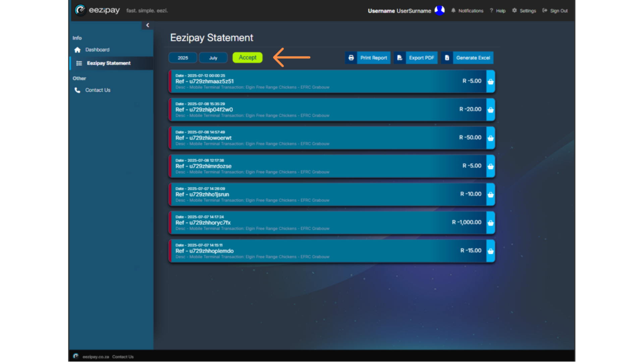Select reference text Ref - u729zhhoplemdo
The width and height of the screenshot is (644, 362).
click(204, 251)
